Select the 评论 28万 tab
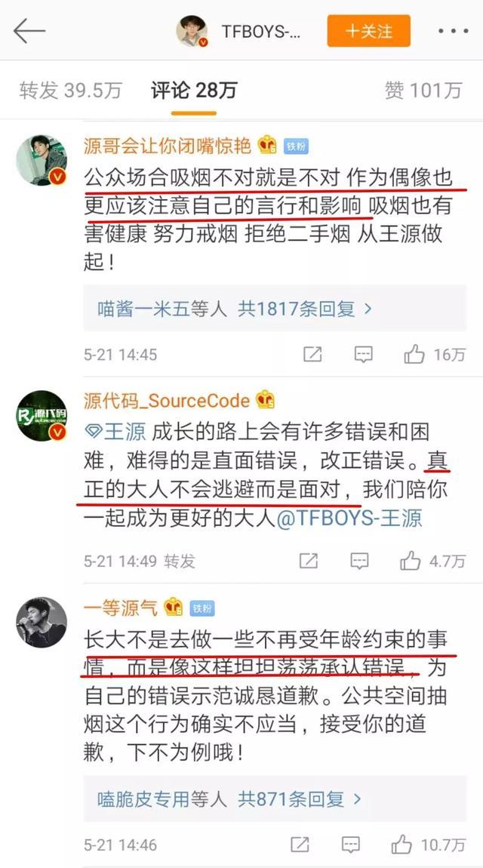The height and width of the screenshot is (868, 483). point(194,91)
